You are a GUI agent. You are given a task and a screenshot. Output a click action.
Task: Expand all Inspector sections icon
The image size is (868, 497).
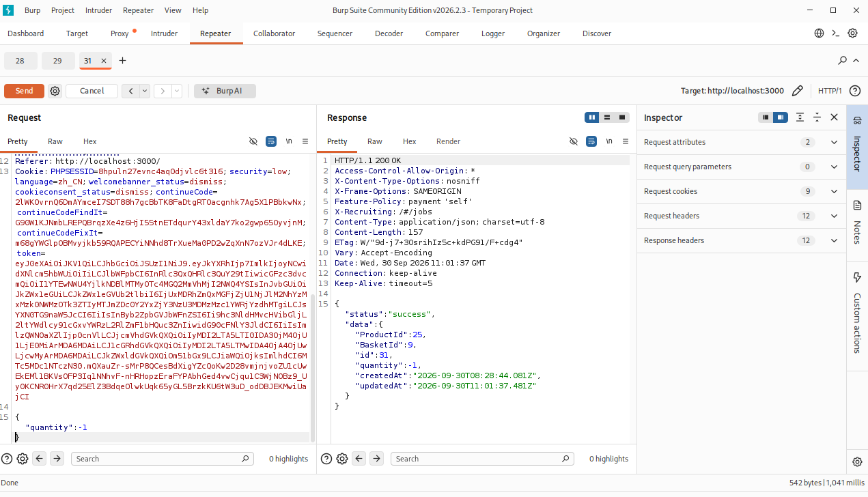pos(800,117)
